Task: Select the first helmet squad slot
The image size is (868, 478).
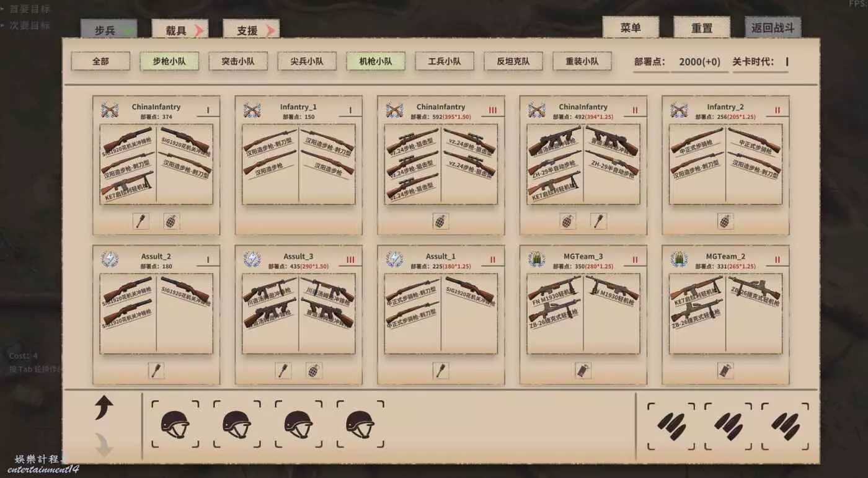Action: coord(175,424)
